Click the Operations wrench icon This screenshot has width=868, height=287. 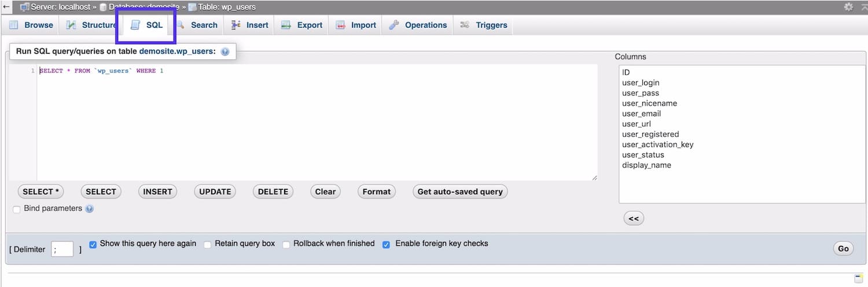pyautogui.click(x=394, y=25)
